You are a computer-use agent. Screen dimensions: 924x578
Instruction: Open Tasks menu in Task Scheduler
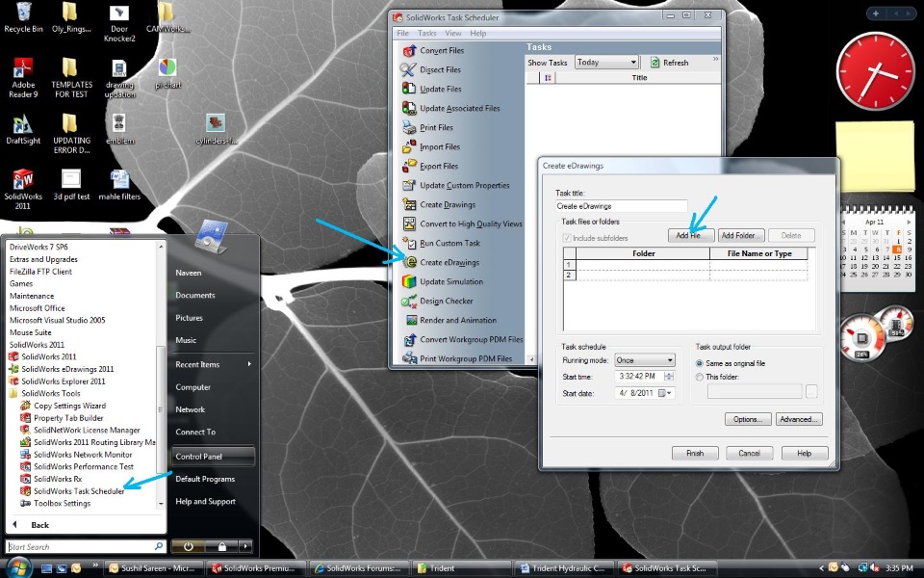coord(426,34)
